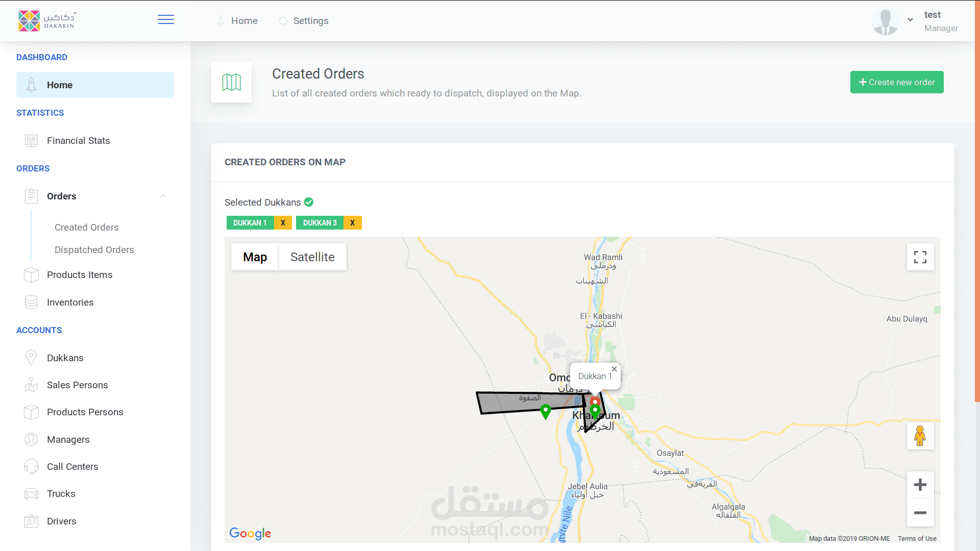Click the Street View pegman icon
Image resolution: width=980 pixels, height=551 pixels.
click(x=920, y=436)
